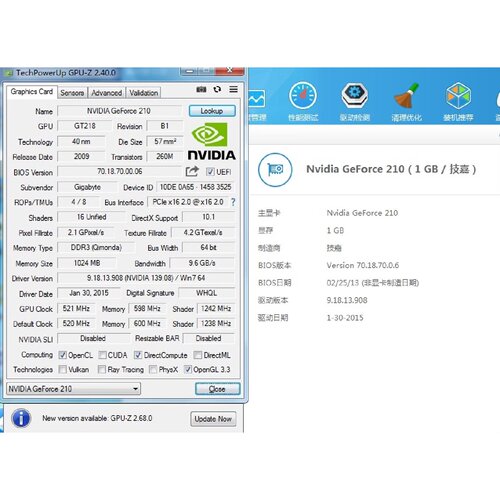The height and width of the screenshot is (500, 500).
Task: Switch to the Sensors tab
Action: (72, 93)
